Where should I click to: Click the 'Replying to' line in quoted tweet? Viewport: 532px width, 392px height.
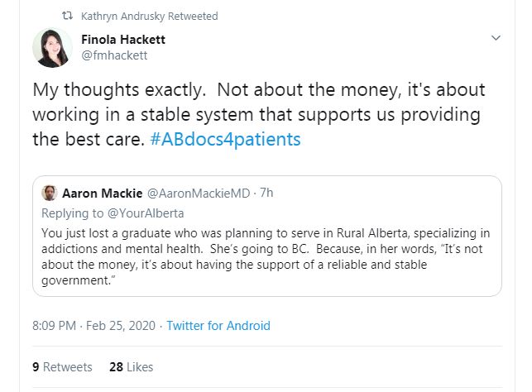click(x=77, y=213)
